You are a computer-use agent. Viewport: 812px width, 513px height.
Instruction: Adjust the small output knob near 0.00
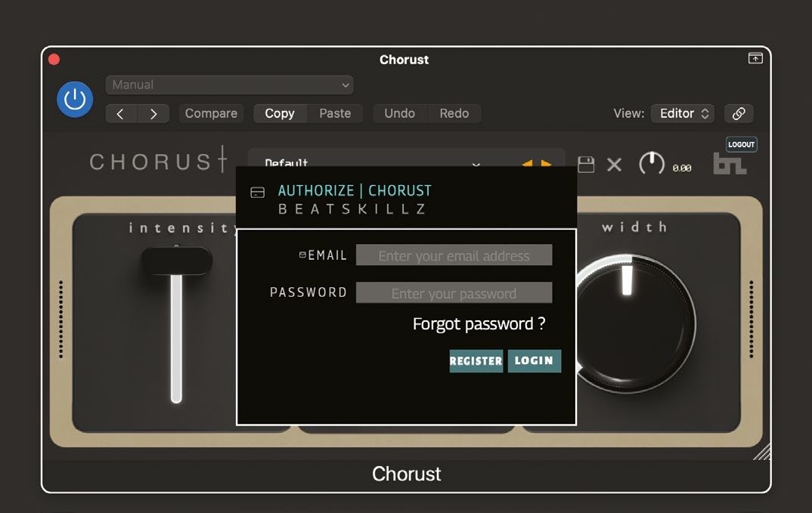[x=652, y=164]
